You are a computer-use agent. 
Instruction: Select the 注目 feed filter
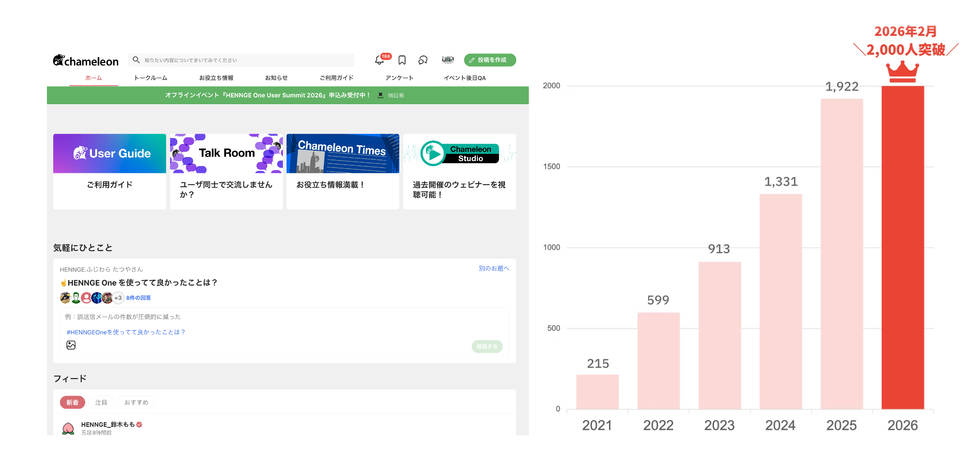pyautogui.click(x=101, y=402)
